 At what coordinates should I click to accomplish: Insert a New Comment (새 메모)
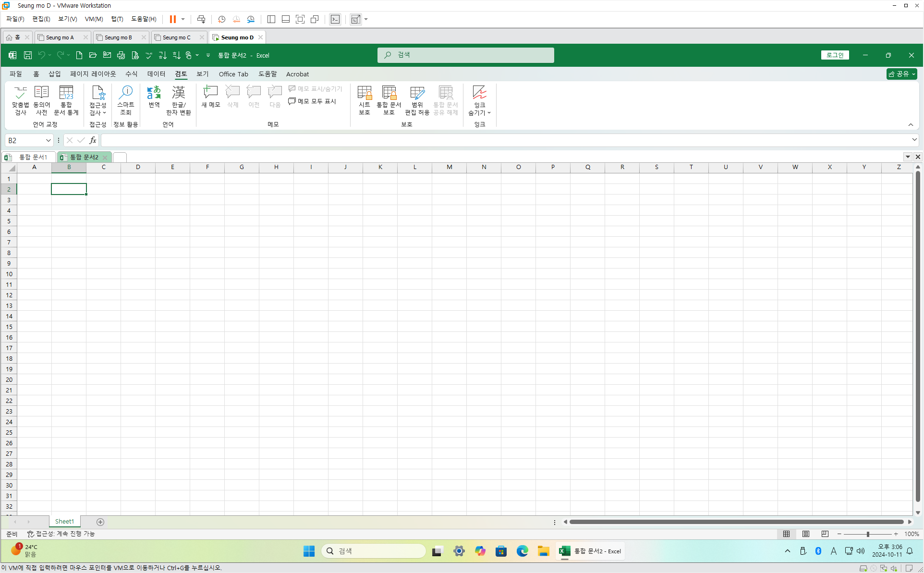[210, 96]
